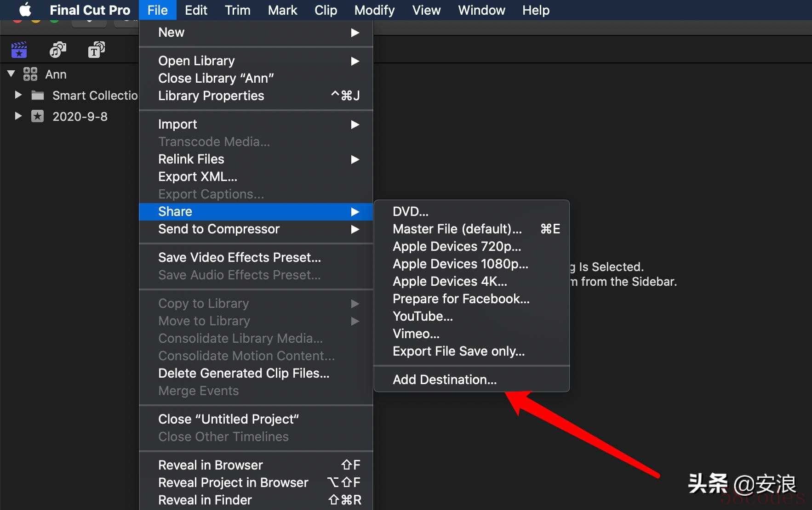Image resolution: width=812 pixels, height=510 pixels.
Task: Open the Edit menu
Action: (196, 10)
